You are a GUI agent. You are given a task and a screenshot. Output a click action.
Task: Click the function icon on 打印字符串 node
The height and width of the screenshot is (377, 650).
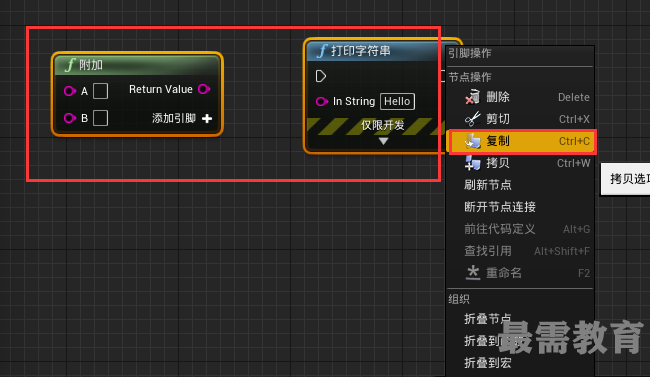coord(322,51)
